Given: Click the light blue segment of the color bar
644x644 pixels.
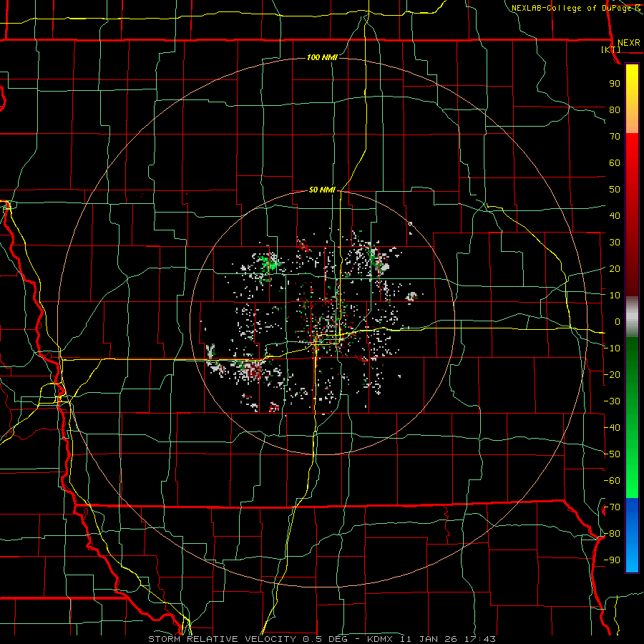Looking at the screenshot, I should tap(632, 557).
